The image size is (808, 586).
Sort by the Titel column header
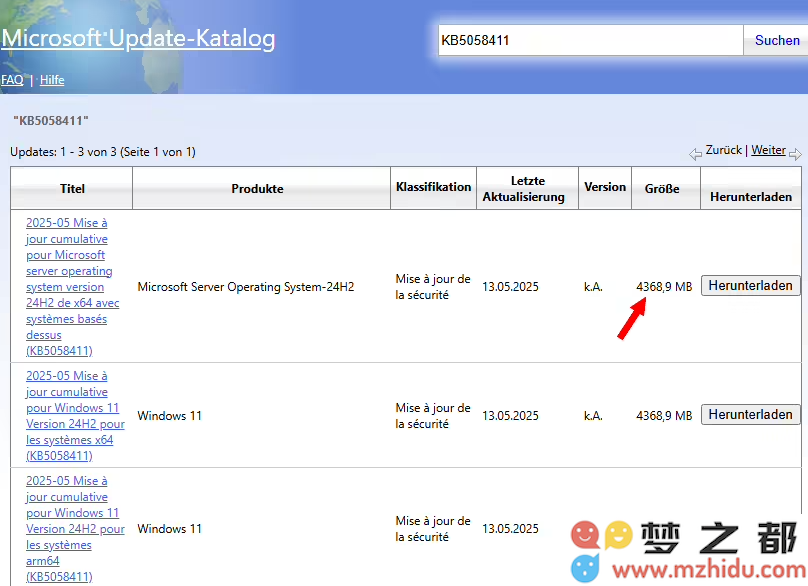pos(72,189)
